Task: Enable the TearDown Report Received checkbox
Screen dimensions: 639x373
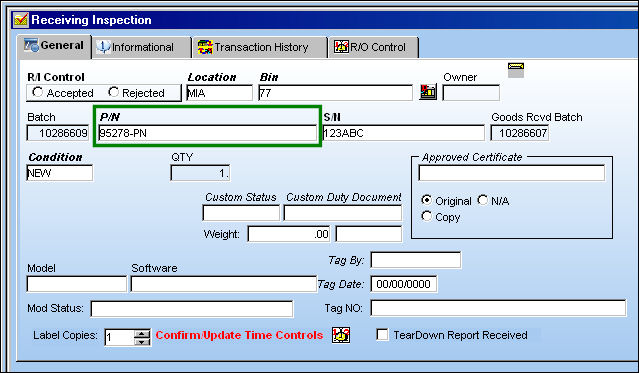Action: tap(382, 335)
